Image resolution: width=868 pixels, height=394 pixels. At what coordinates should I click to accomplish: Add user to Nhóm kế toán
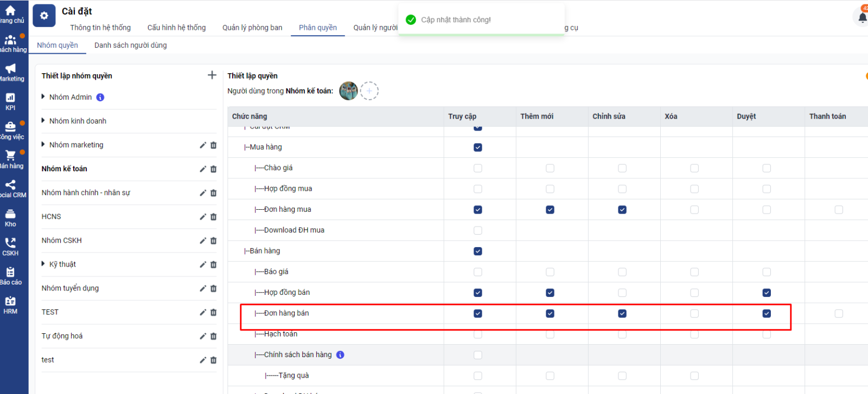(369, 91)
